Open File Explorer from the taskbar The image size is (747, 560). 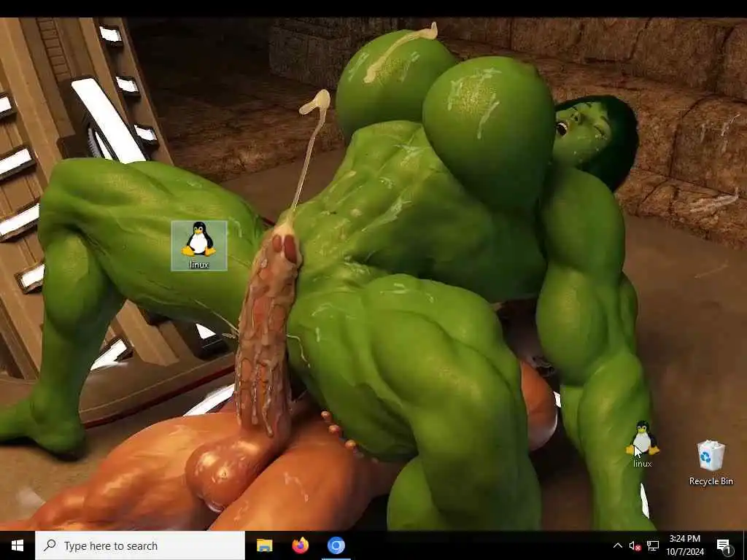click(x=264, y=545)
